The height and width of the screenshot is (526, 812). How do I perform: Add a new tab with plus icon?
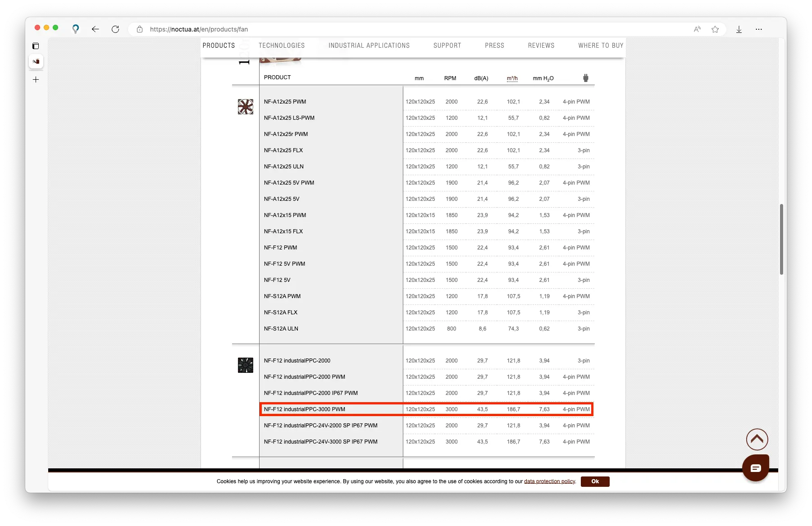point(36,80)
